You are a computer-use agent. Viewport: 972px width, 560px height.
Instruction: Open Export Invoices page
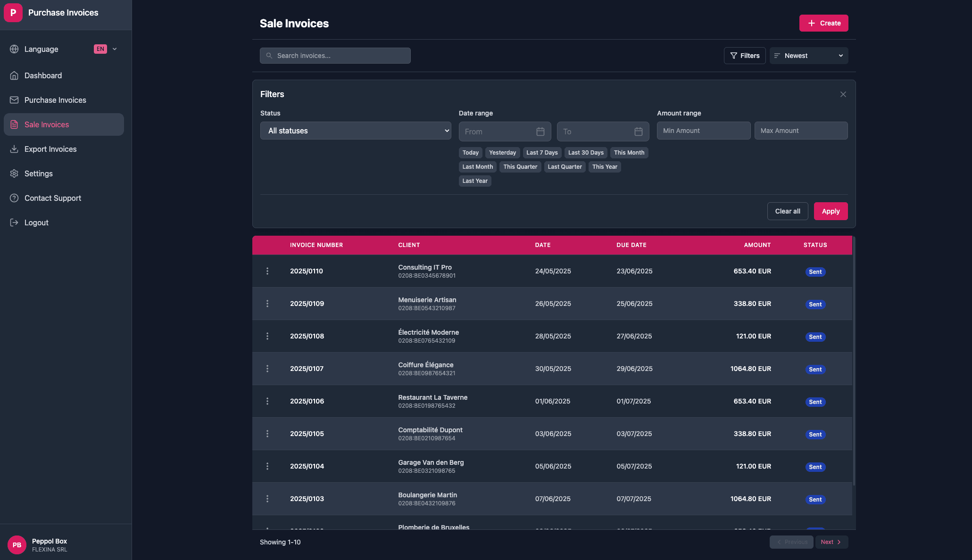(64, 149)
